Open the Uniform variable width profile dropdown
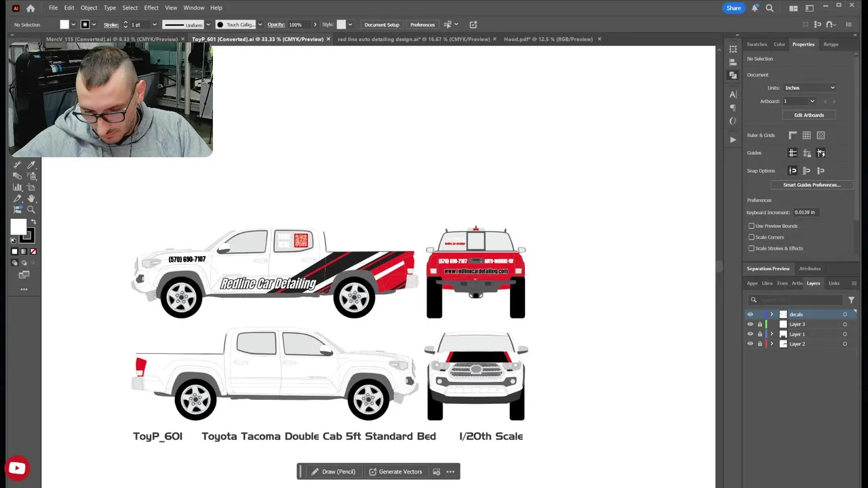This screenshot has height=488, width=868. coord(208,25)
